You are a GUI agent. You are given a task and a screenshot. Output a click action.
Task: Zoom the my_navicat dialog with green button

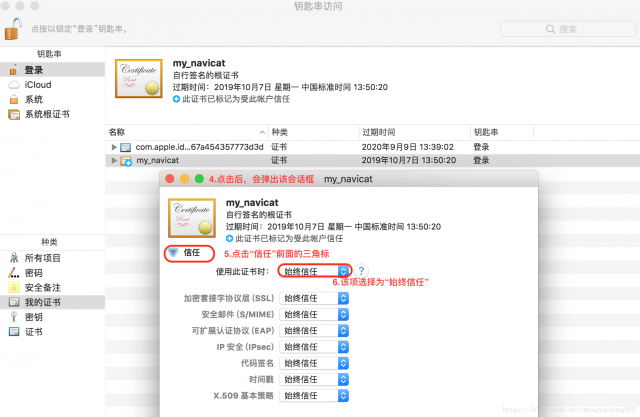coord(199,179)
